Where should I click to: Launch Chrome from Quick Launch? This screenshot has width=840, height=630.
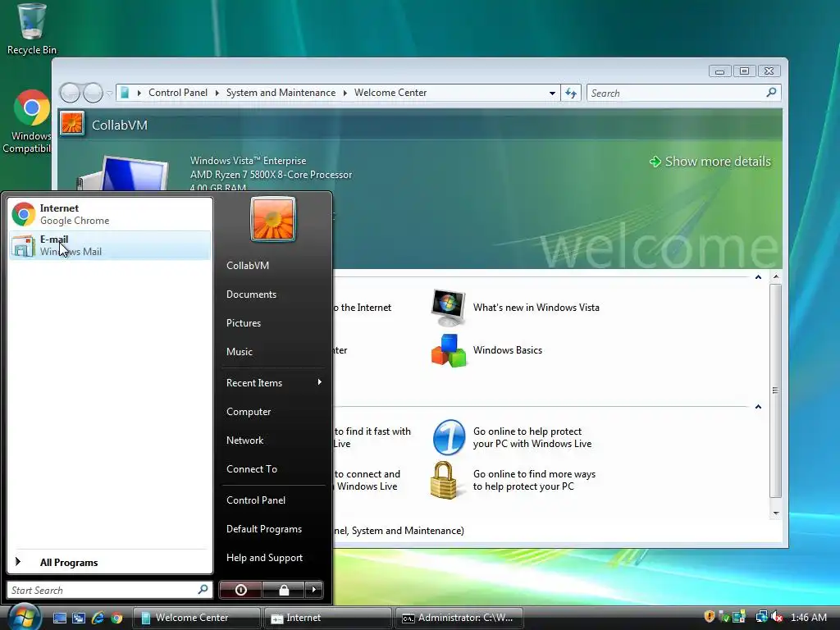(116, 618)
